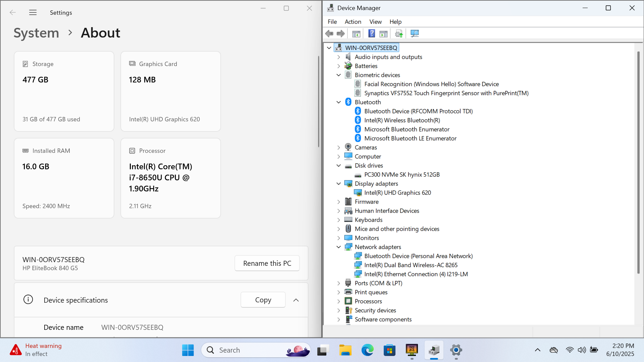Launch Microsoft Edge from the taskbar
Viewport: 644px width, 362px height.
tap(367, 350)
